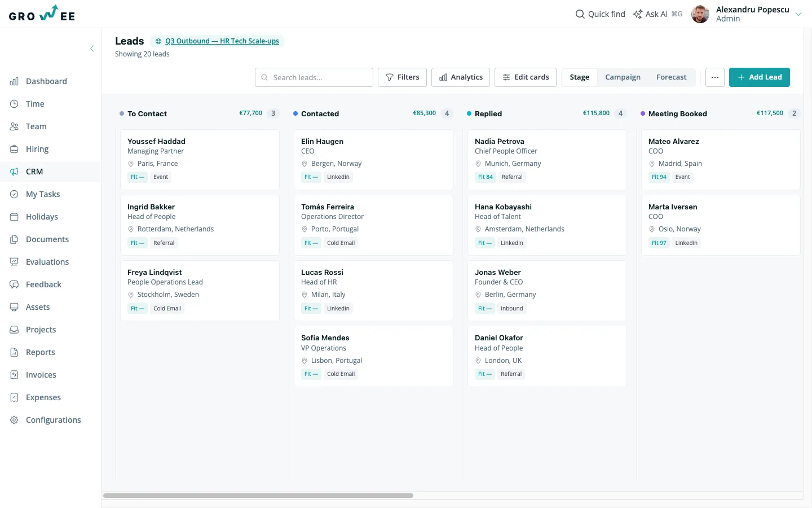The width and height of the screenshot is (812, 508).
Task: Click the Meeting Booked column header
Action: tap(678, 113)
